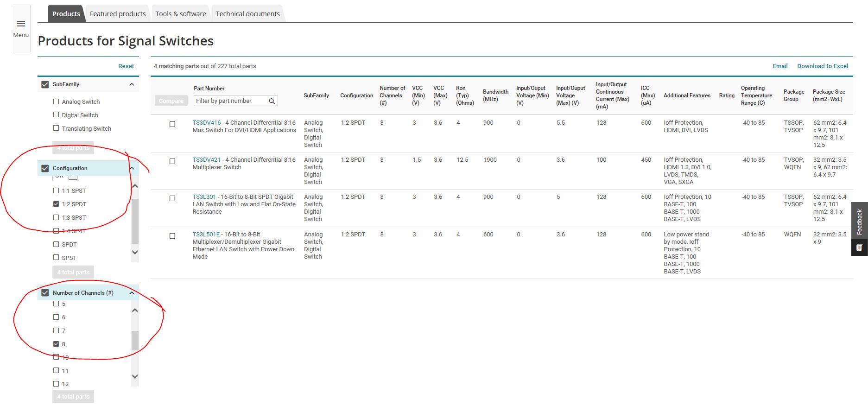Uncheck the 1:2 SPDT configuration option
The height and width of the screenshot is (406, 868).
56,204
